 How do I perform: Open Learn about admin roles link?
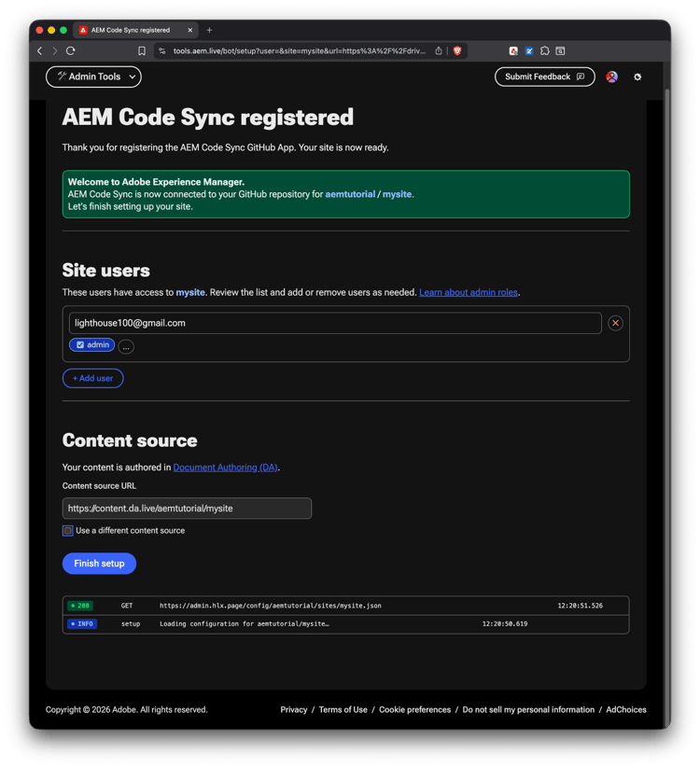click(469, 292)
